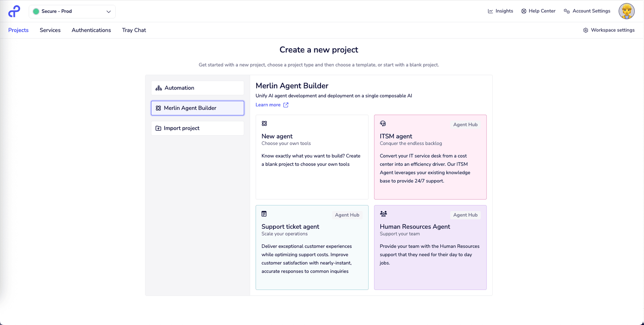Select the New agent blank card
The width and height of the screenshot is (644, 325).
click(x=312, y=157)
